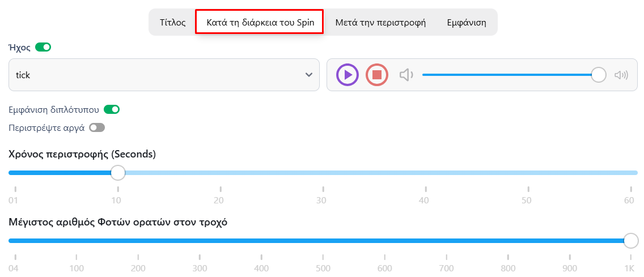This screenshot has height=277, width=644.
Task: Click the high volume speaker icon
Action: point(621,75)
